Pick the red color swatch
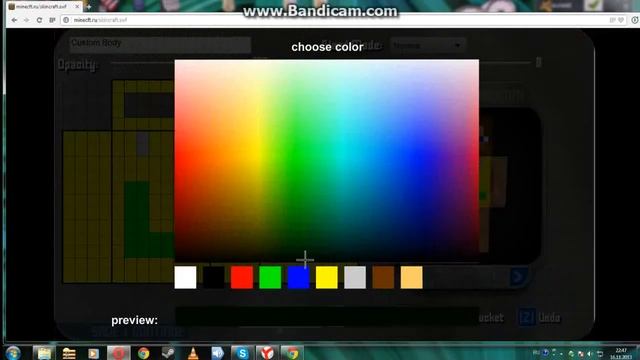This screenshot has height=360, width=640. (242, 278)
